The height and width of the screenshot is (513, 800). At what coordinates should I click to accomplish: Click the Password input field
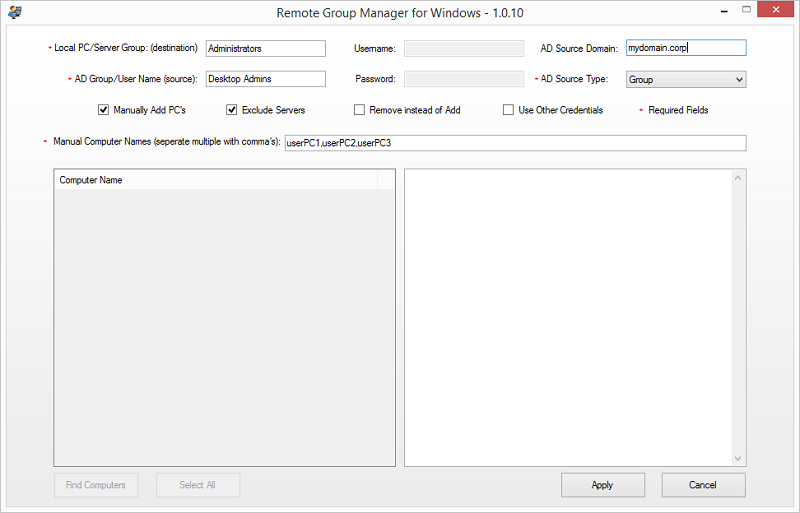point(464,79)
